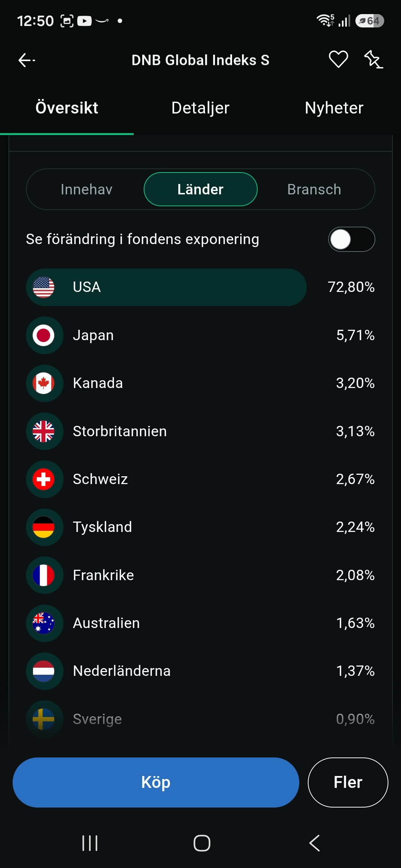Tap the Android recent apps icon
The height and width of the screenshot is (868, 401).
90,843
